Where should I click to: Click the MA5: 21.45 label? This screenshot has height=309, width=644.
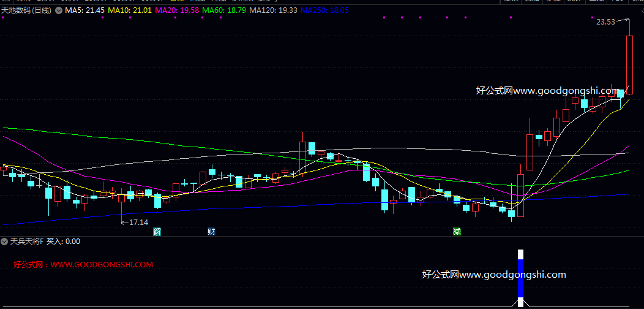point(84,10)
